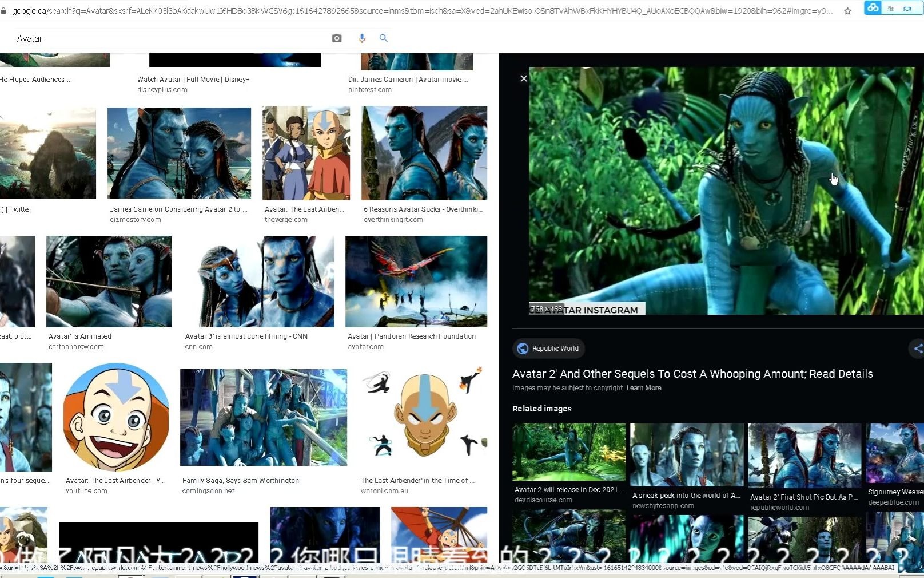Click the disneyplus.com source text
The height and width of the screenshot is (578, 924).
[x=162, y=90]
